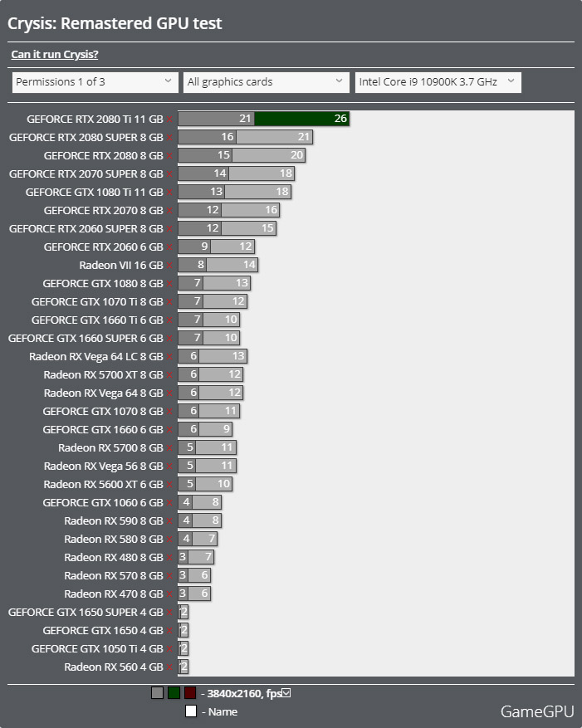Click red X beside GEFORCE GTX 1650 SUPER 4 GB
Image resolution: width=582 pixels, height=728 pixels.
[169, 613]
